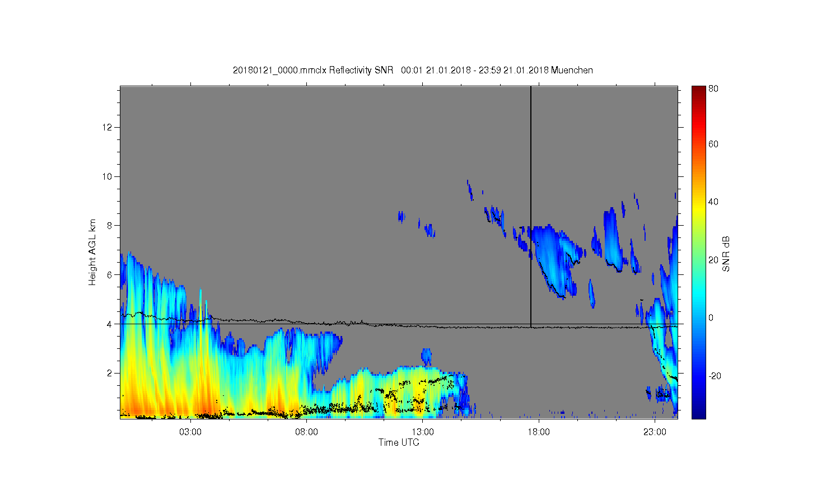Image resolution: width=840 pixels, height=504 pixels.
Task: Click the height label 12
Action: 108,128
